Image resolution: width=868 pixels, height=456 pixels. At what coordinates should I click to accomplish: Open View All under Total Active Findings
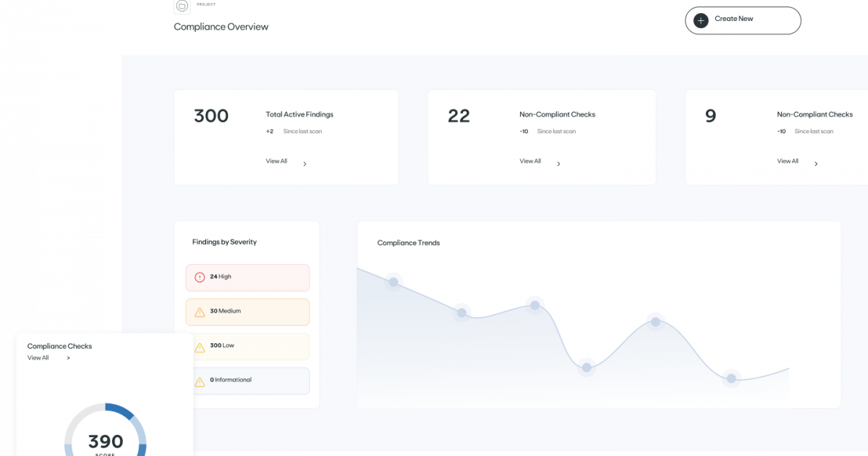pyautogui.click(x=276, y=161)
